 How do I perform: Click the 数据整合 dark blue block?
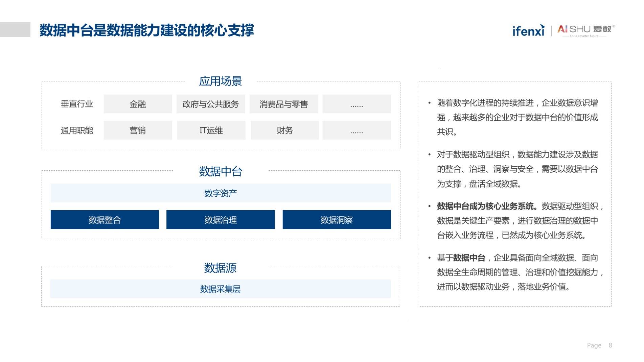point(105,220)
